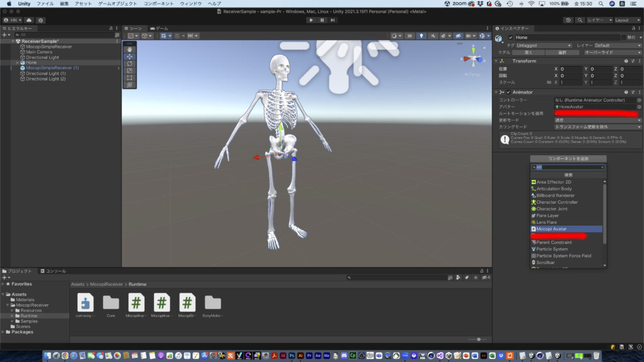The height and width of the screenshot is (362, 644).
Task: Select the Rotate tool in scene toolbar
Action: coord(130,63)
